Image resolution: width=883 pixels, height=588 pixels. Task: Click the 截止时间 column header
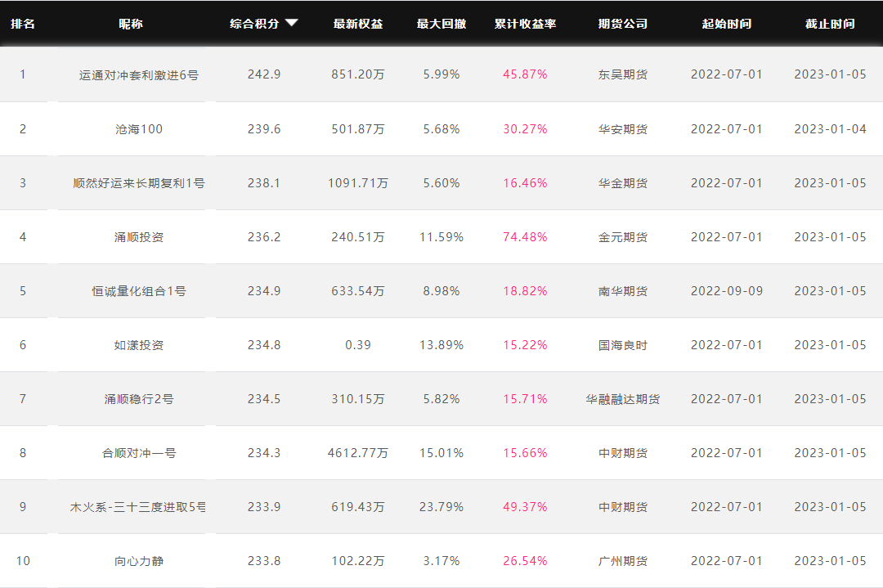pos(830,24)
